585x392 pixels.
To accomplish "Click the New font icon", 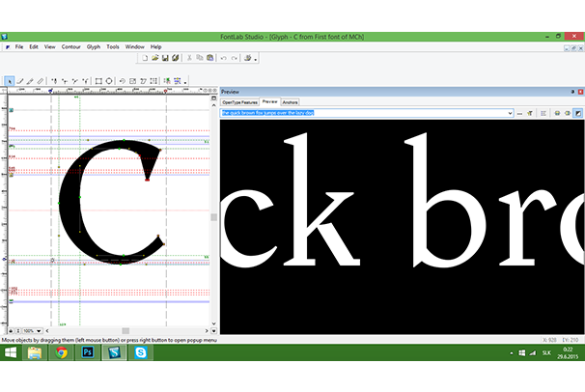I will point(144,58).
